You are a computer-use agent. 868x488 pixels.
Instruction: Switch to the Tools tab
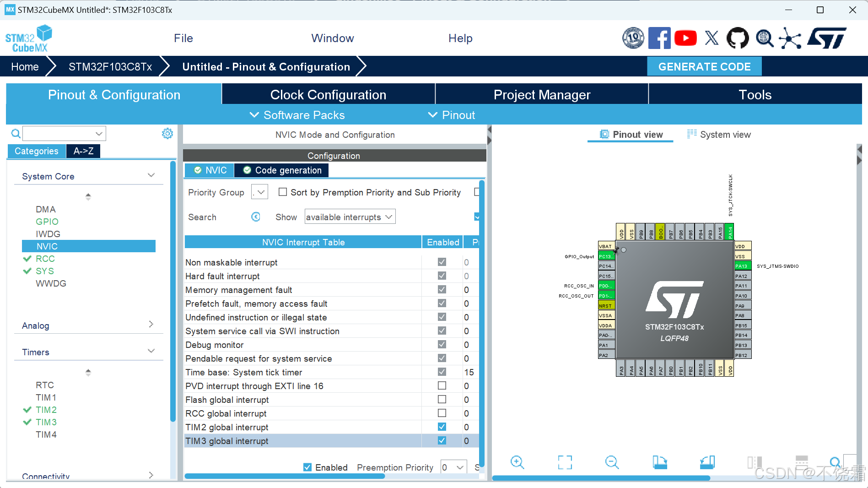[755, 94]
